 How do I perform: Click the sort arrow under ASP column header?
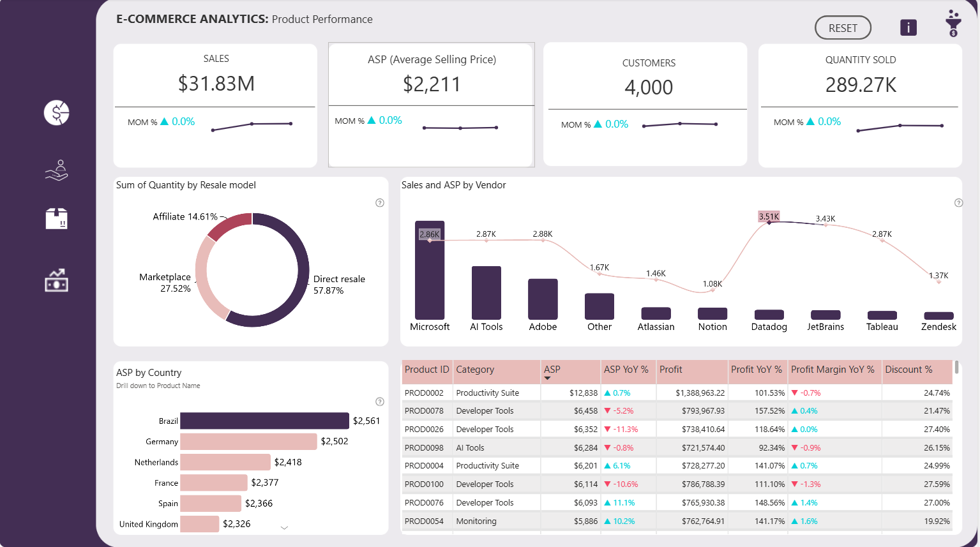pyautogui.click(x=547, y=378)
